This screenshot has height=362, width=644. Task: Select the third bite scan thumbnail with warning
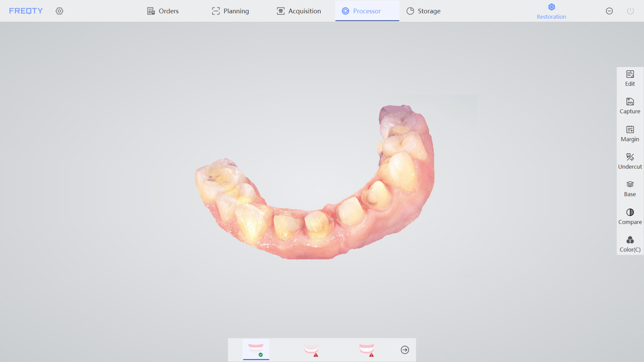tap(367, 350)
